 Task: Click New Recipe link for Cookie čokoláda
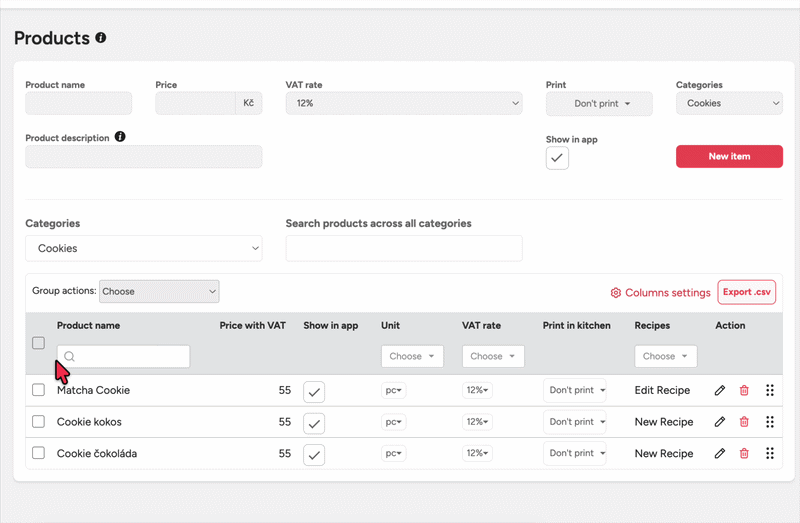click(x=663, y=453)
